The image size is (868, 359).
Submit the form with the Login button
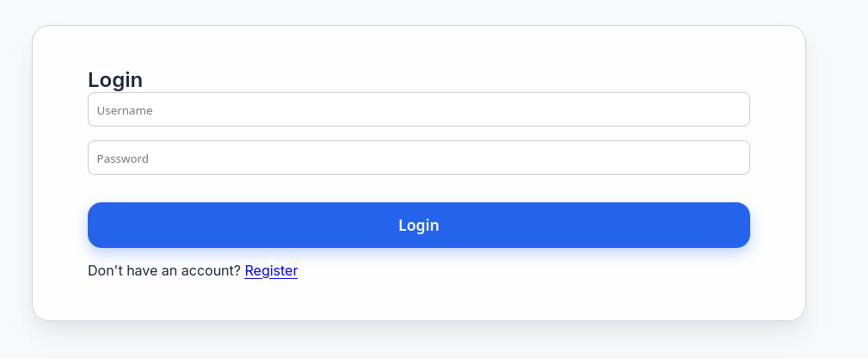(x=418, y=226)
